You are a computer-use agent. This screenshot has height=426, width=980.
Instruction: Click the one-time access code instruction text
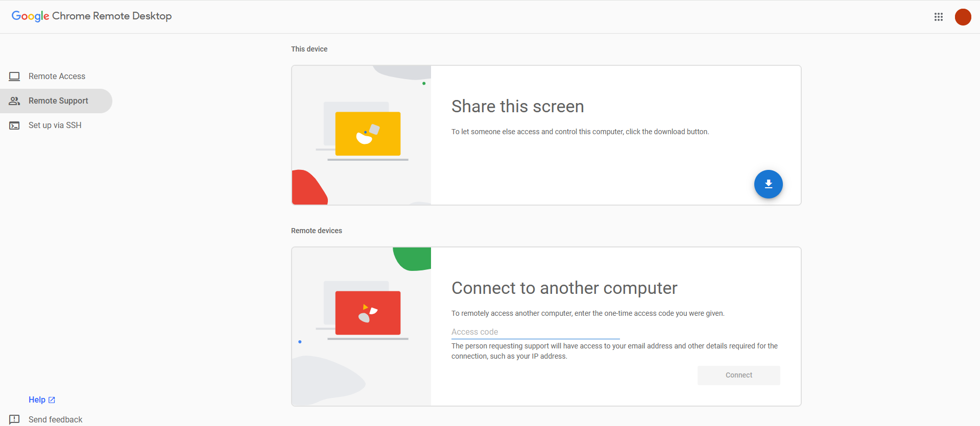coord(588,313)
